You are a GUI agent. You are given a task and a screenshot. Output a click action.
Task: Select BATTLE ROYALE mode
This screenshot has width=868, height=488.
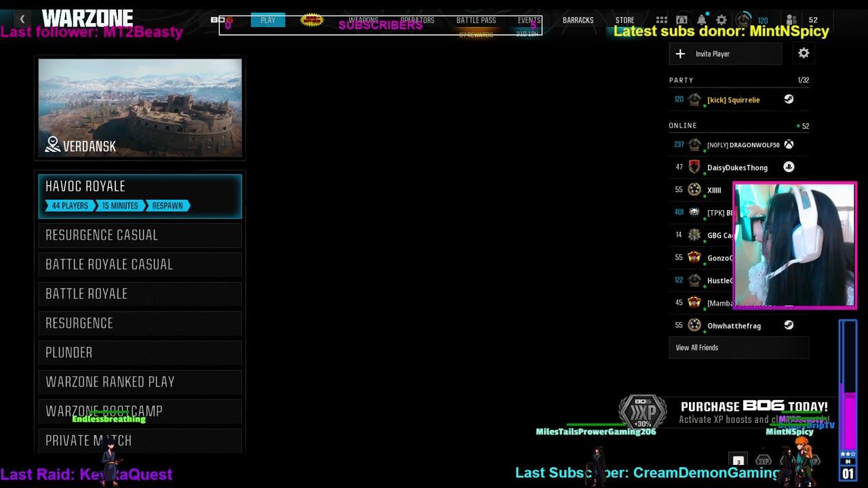[140, 293]
